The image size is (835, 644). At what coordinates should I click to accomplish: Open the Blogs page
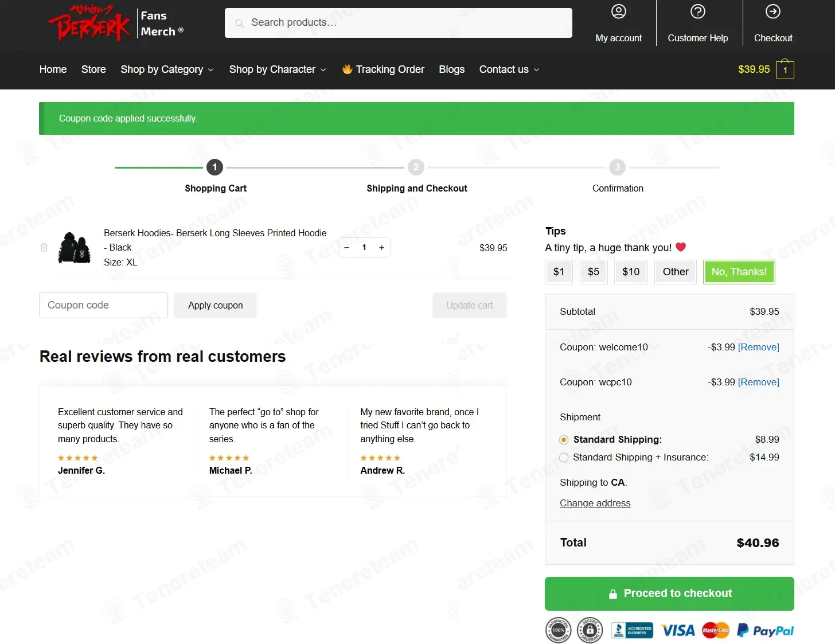point(451,69)
